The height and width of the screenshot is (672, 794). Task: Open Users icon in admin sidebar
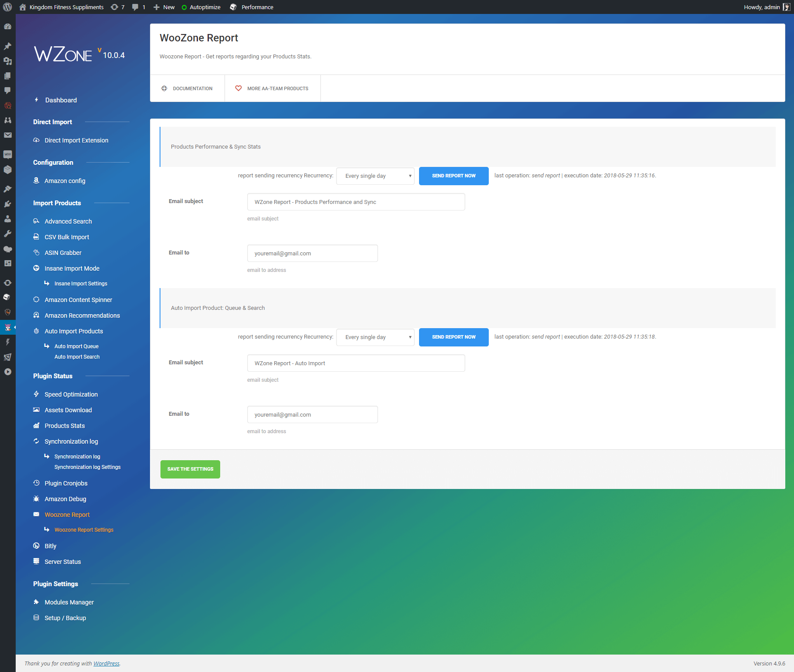pos(7,219)
